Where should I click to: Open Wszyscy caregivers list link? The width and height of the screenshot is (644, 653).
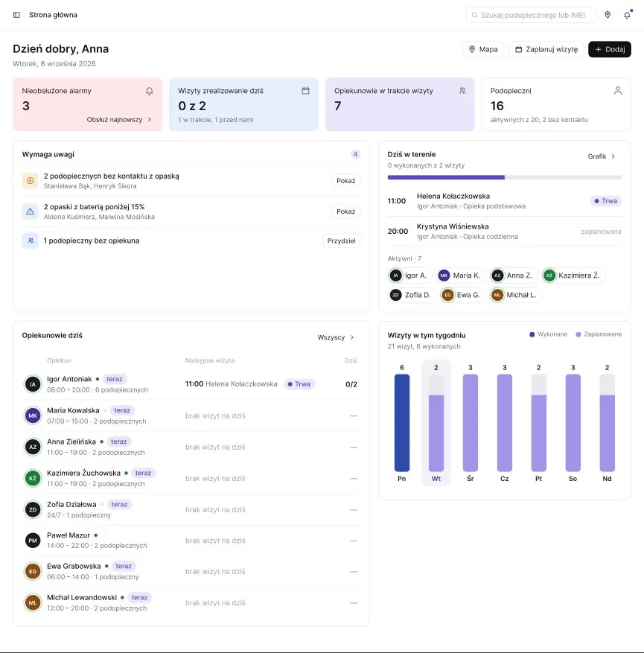336,337
